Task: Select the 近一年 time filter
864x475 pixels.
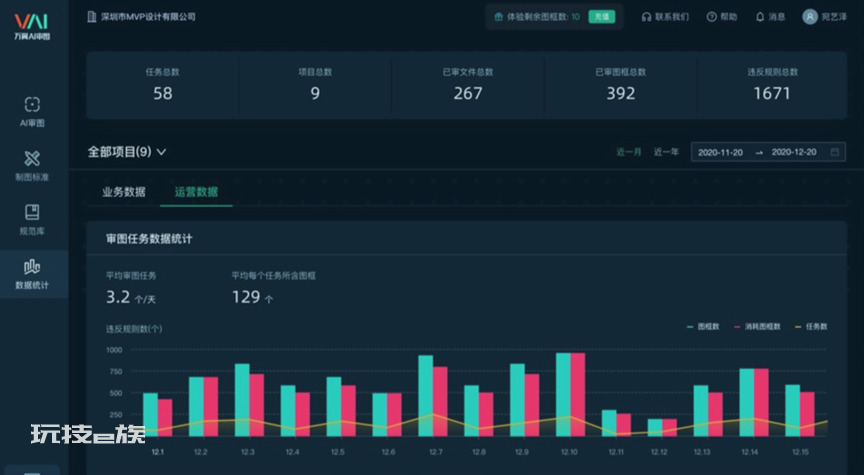Action: [x=666, y=152]
